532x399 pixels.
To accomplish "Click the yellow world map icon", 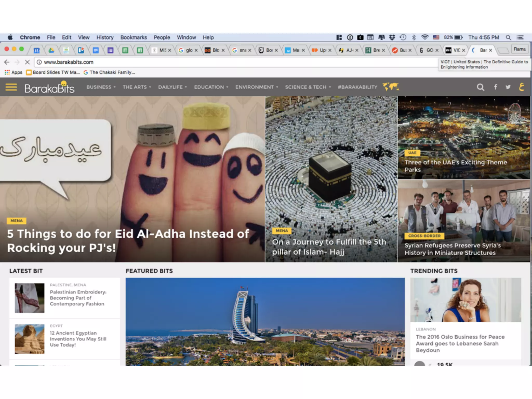I will point(391,87).
